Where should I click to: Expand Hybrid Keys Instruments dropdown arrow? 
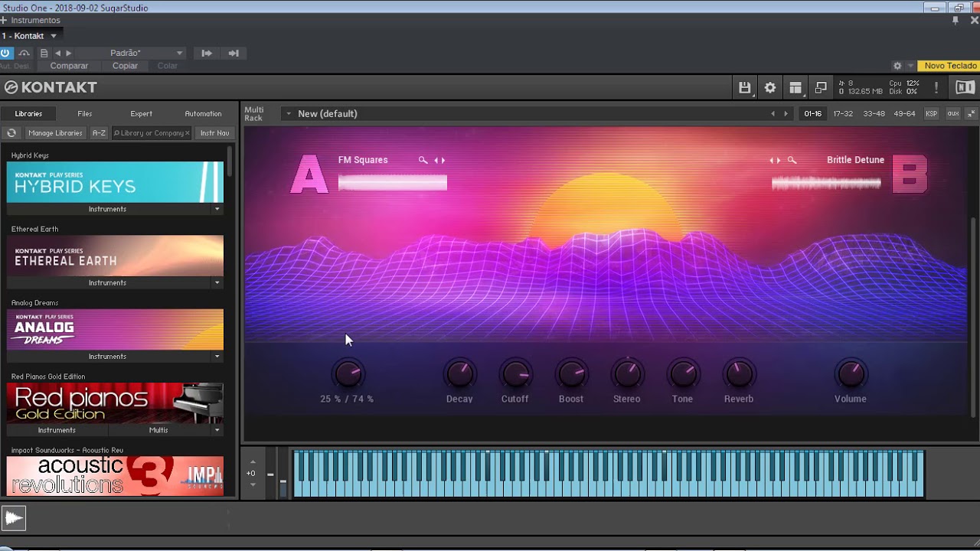(x=217, y=209)
